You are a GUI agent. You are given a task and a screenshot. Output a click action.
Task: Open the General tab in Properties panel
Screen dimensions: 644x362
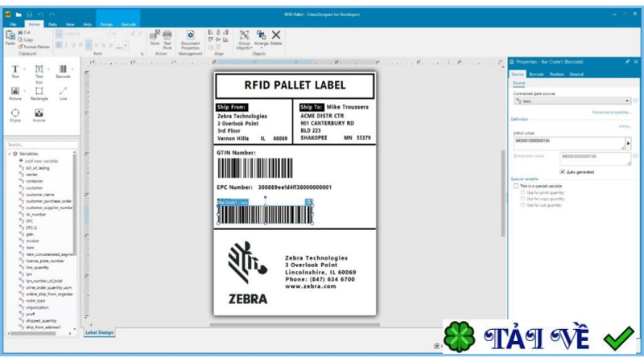click(576, 74)
